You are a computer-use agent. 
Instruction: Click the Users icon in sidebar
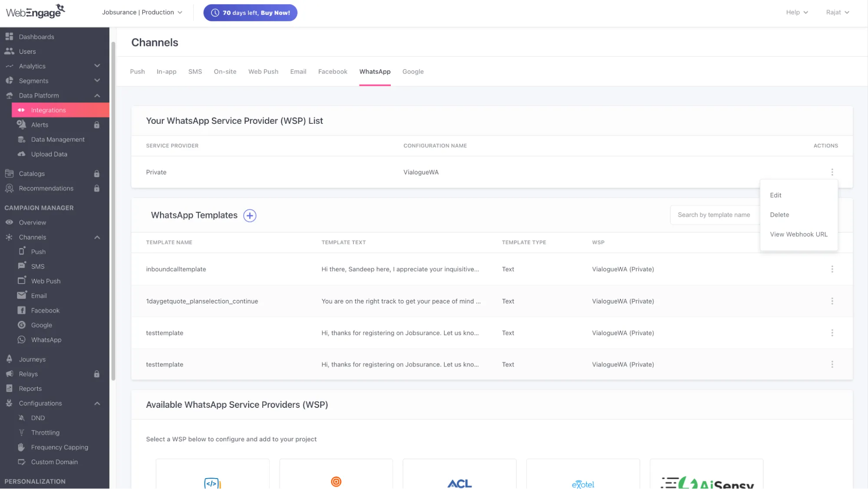click(x=9, y=51)
